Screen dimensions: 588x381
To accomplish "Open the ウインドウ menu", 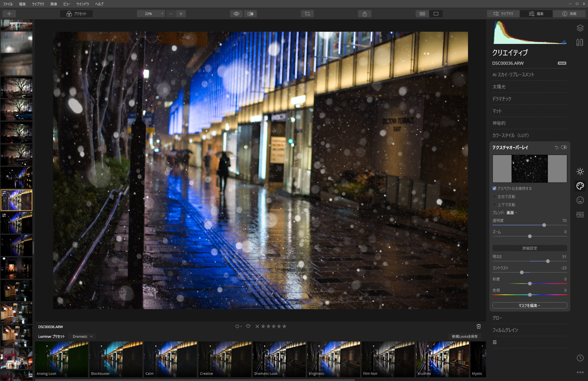I will pos(83,4).
